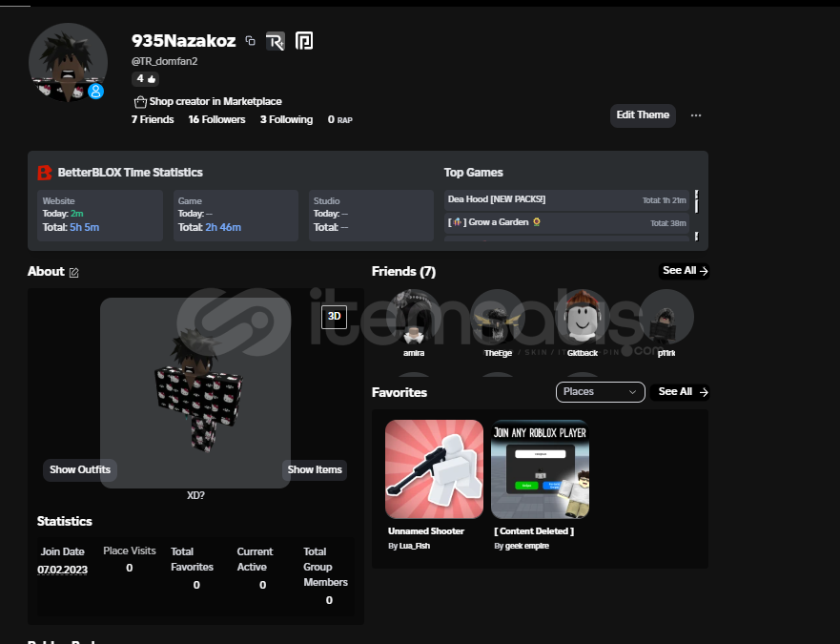Screen dimensions: 840x644
Task: Open the profile avatar headshot
Action: pos(68,63)
